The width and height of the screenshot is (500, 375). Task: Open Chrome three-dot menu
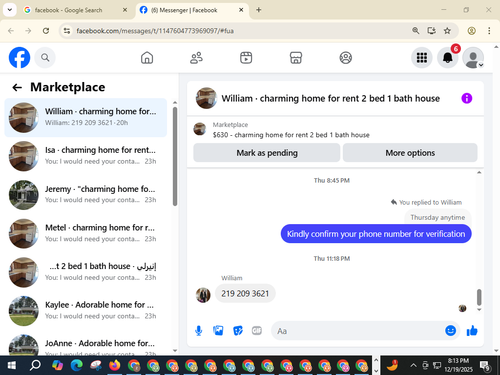(489, 31)
